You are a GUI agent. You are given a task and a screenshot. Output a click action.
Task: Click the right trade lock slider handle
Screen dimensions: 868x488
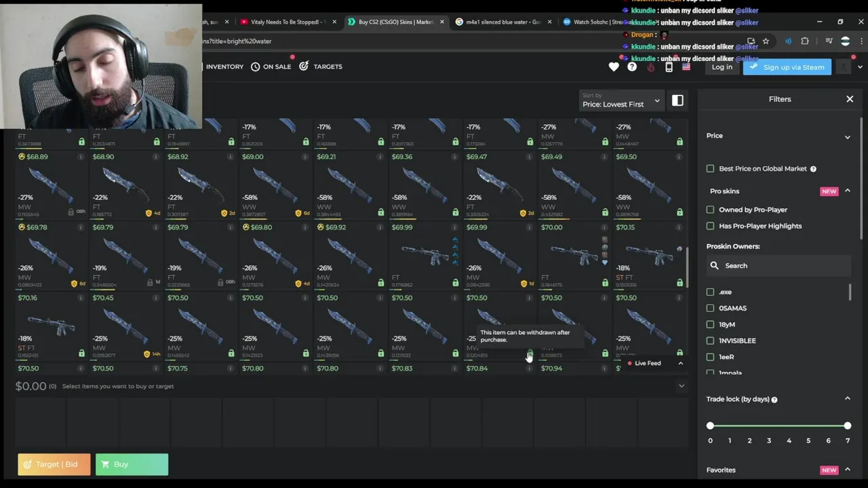coord(847,426)
